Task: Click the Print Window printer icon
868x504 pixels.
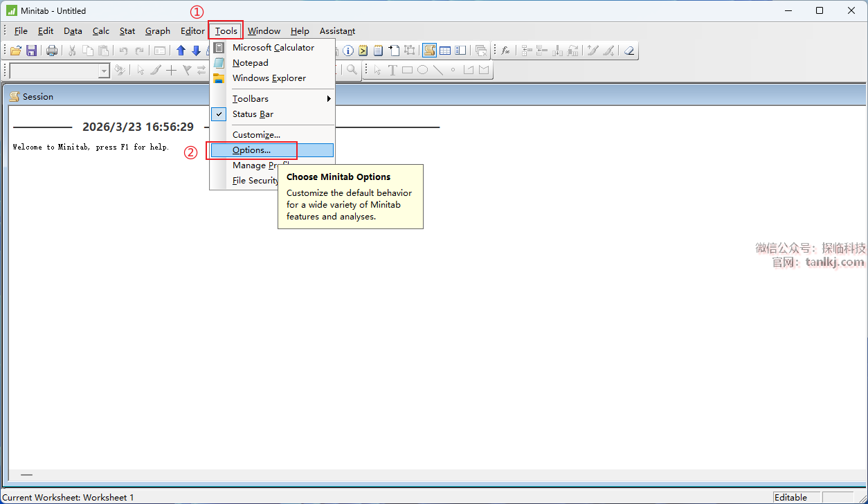Action: [52, 51]
